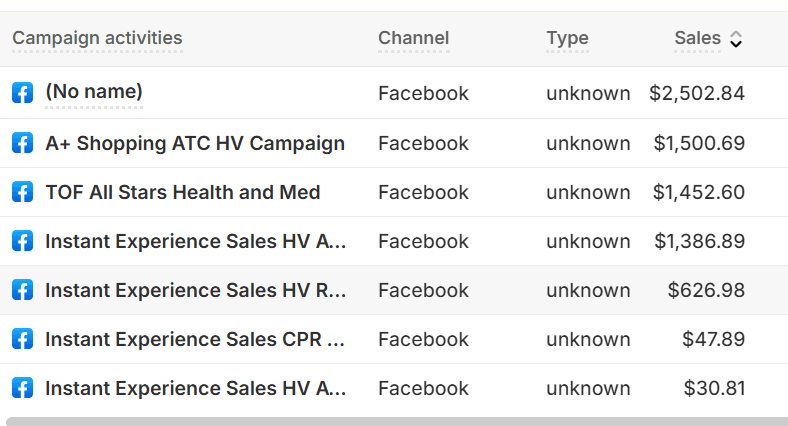The image size is (788, 426).
Task: Click the $1,452.60 sales value
Action: [699, 192]
